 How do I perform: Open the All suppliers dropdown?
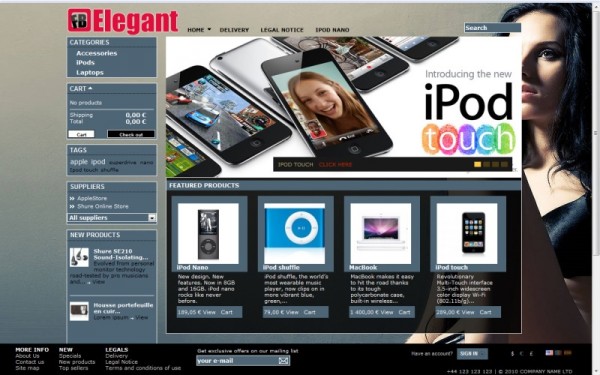pos(111,217)
